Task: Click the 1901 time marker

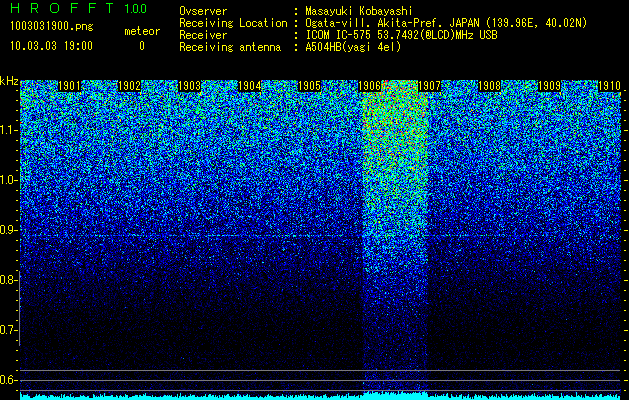Action: [69, 86]
